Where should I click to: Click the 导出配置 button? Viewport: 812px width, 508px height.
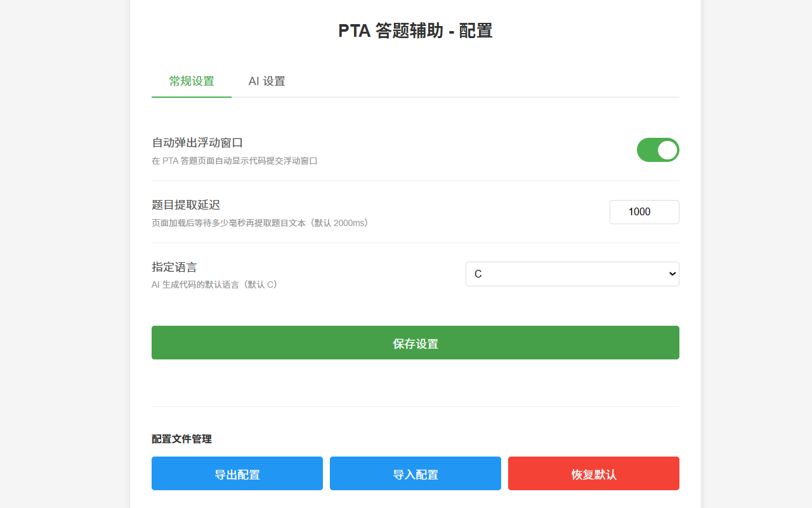click(x=237, y=474)
